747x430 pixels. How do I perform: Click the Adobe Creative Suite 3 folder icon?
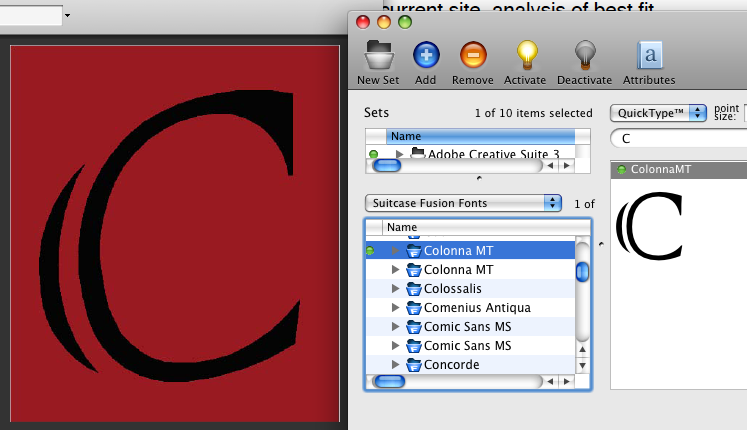(x=418, y=153)
